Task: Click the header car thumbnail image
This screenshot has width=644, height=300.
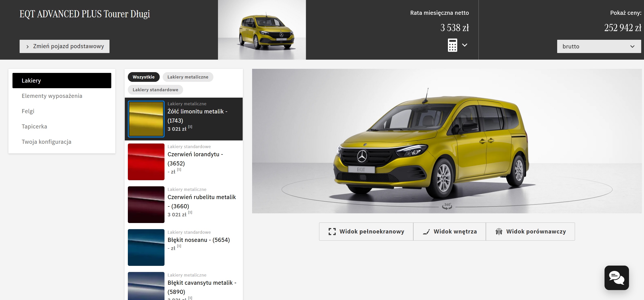Action: (262, 30)
